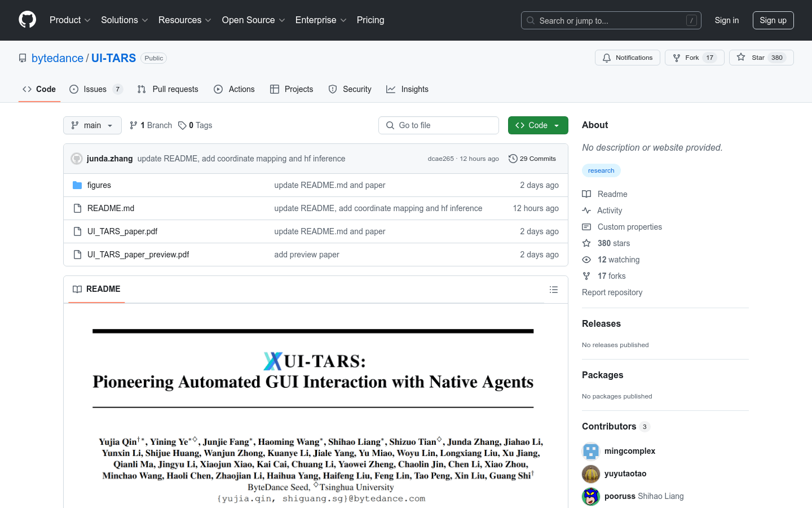Click the dcae265 commit hash
This screenshot has height=508, width=812.
[x=440, y=159]
